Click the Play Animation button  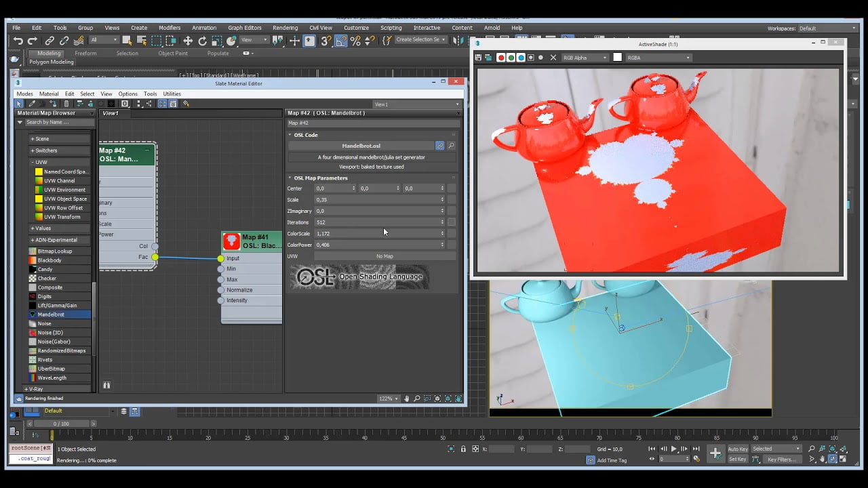(x=673, y=449)
